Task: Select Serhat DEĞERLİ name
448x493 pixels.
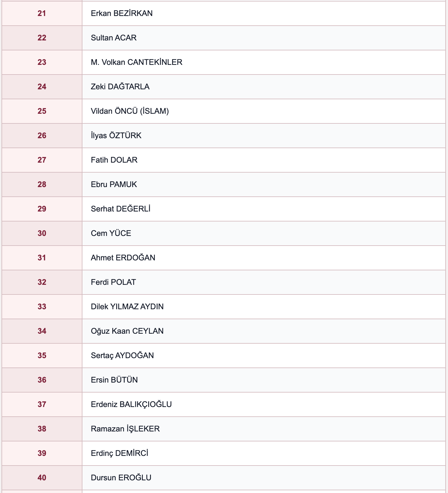Action: click(120, 209)
